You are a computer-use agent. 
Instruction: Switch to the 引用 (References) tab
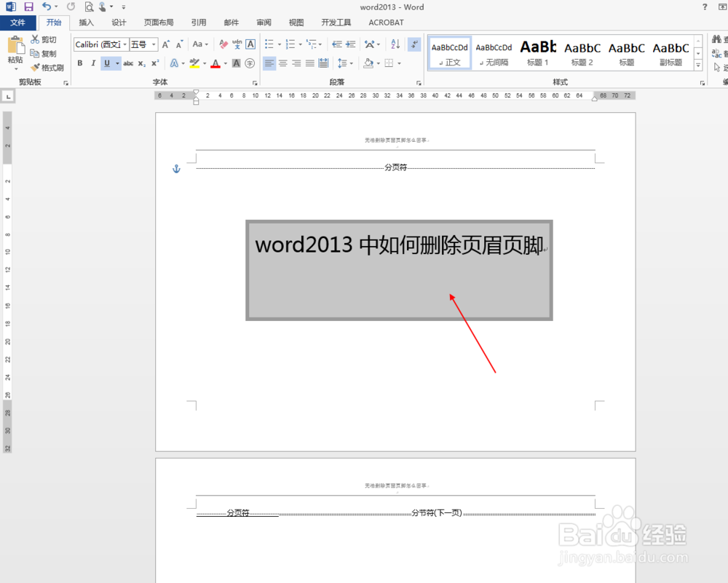point(199,23)
